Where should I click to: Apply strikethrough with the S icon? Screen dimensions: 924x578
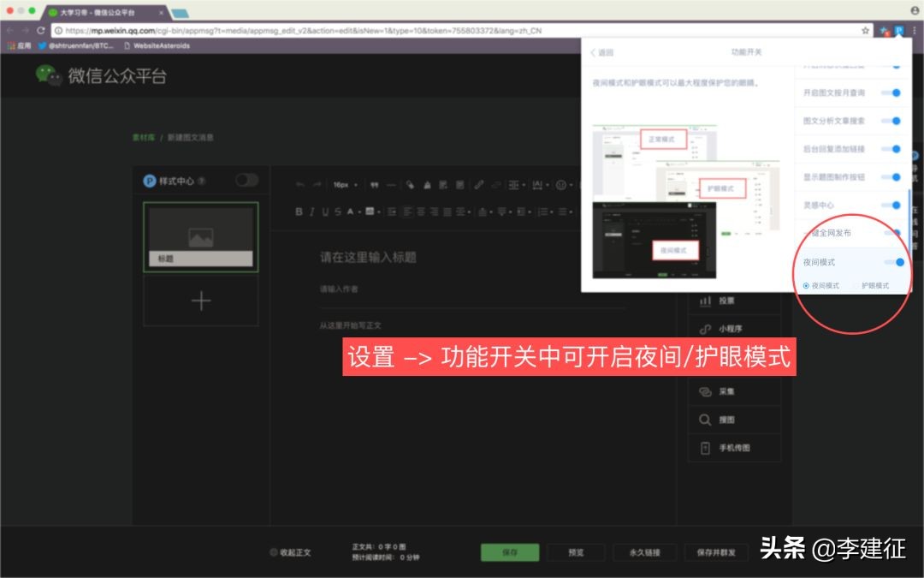(337, 210)
